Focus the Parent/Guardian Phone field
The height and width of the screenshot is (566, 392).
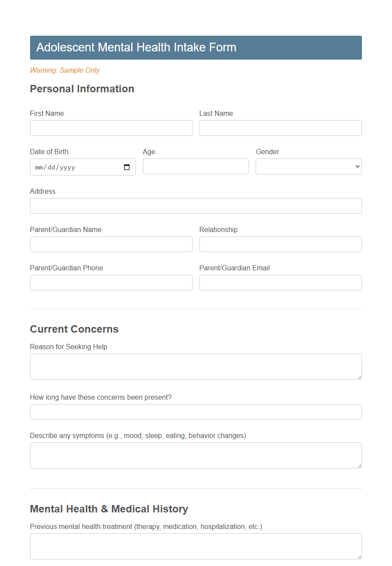111,282
